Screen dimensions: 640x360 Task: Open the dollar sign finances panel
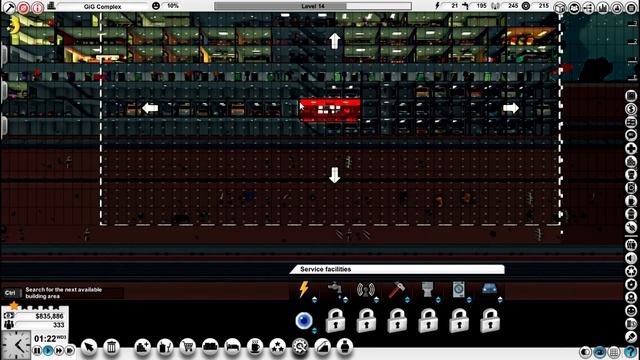pos(631,109)
